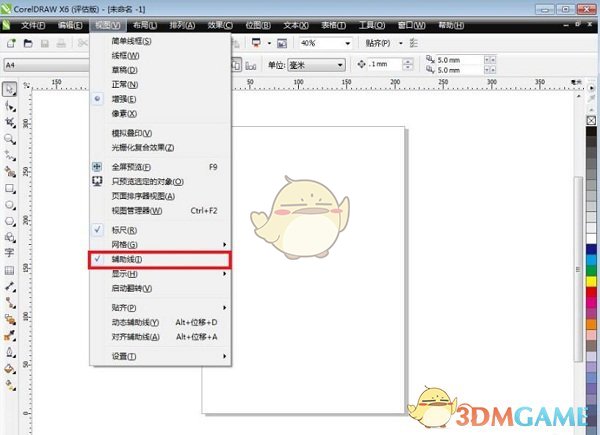Image resolution: width=600 pixels, height=435 pixels.
Task: Select the Shape edit tool
Action: (x=10, y=106)
